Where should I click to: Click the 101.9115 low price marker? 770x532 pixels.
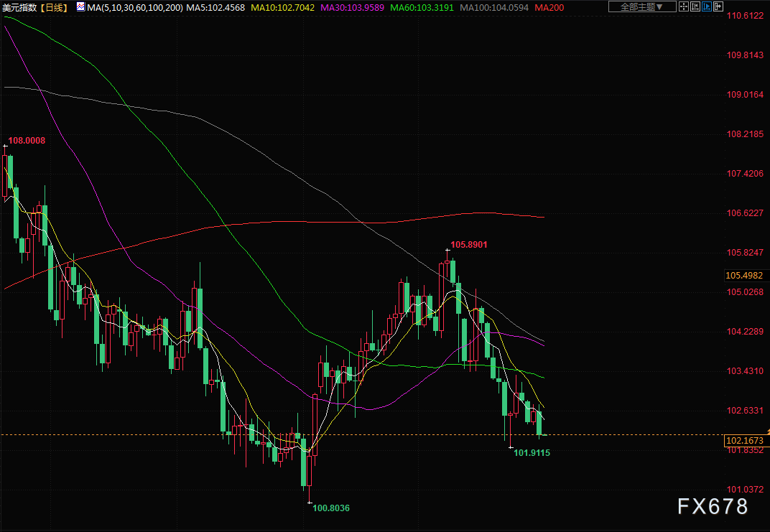[x=532, y=453]
